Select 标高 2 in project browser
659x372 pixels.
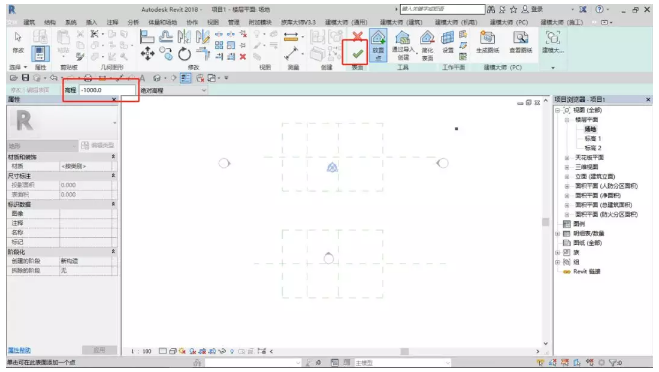pos(593,148)
